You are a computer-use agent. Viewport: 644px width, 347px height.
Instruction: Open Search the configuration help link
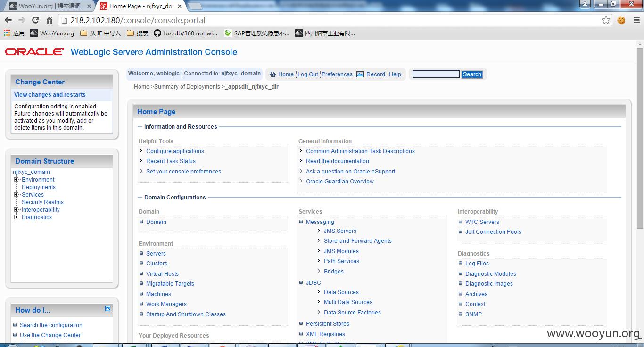[51, 325]
